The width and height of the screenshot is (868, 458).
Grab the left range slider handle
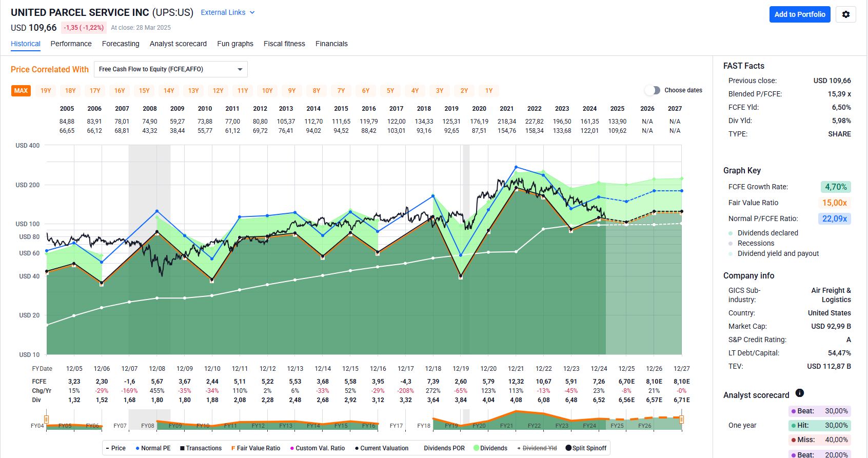[x=47, y=420]
